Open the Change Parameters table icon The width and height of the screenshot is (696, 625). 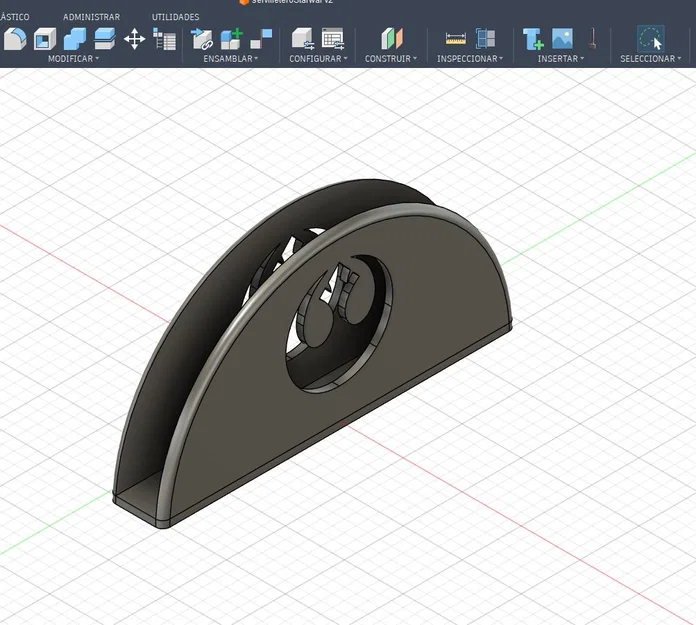164,39
